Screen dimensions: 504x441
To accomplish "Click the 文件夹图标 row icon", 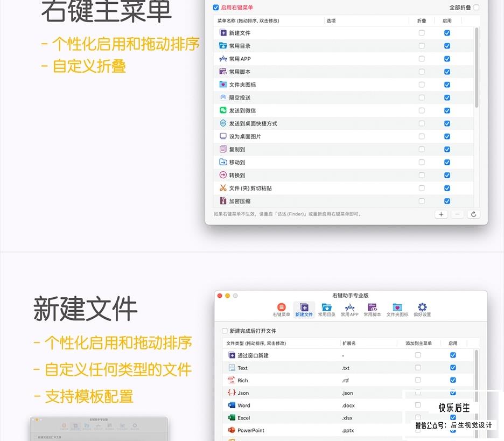I will 223,84.
